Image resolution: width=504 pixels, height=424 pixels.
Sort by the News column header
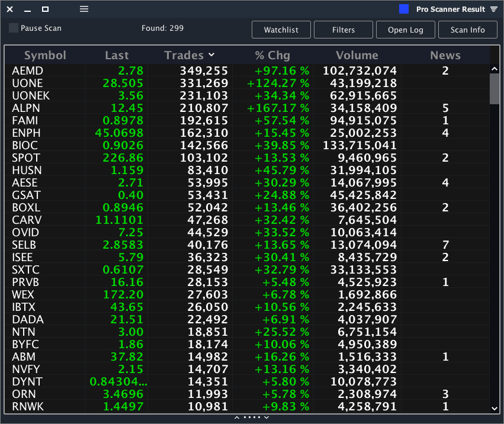(445, 56)
